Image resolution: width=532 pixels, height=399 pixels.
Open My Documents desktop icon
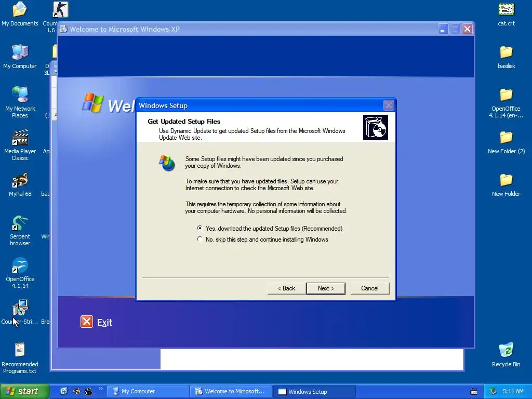point(20,14)
